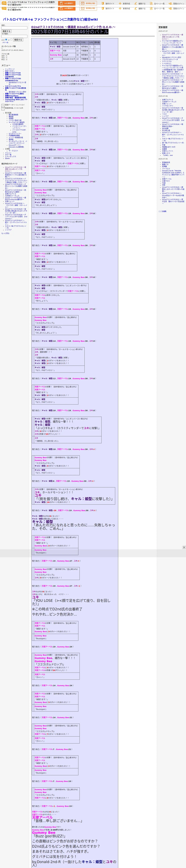The image size is (186, 868).
Task: Open ザ・クエスト link
Action: pyautogui.click(x=13, y=151)
